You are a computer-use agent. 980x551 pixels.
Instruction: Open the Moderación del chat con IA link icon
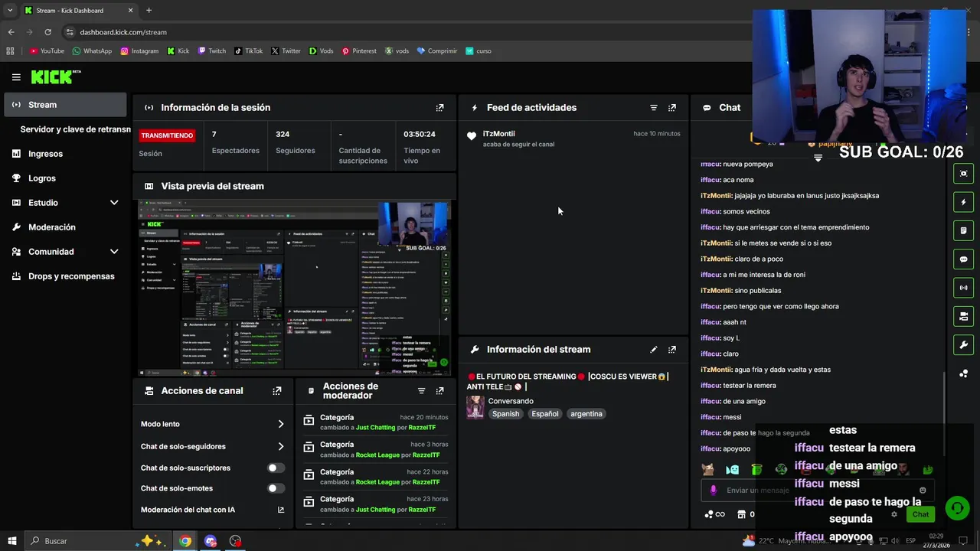[x=281, y=510]
